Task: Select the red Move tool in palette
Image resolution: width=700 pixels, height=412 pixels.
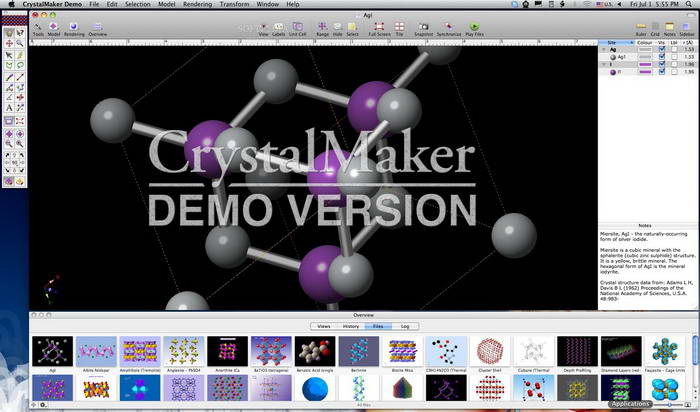Action: point(9,43)
